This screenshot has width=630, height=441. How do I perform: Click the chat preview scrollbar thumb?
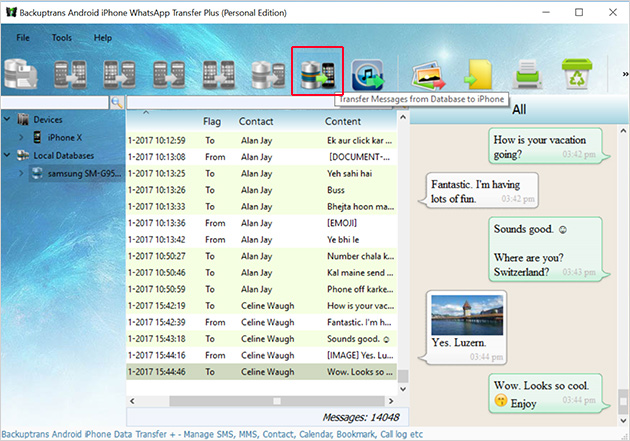tap(623, 401)
